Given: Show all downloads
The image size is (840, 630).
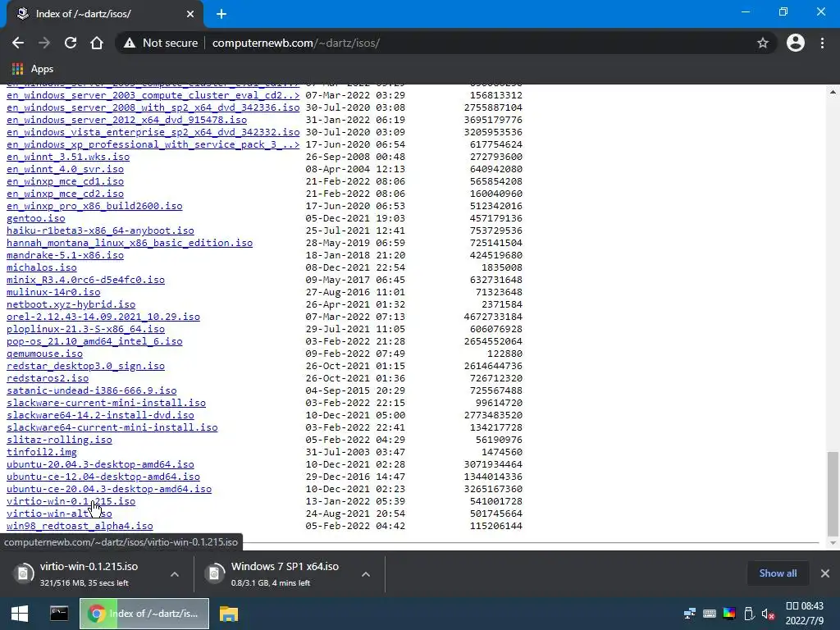Looking at the screenshot, I should (778, 573).
